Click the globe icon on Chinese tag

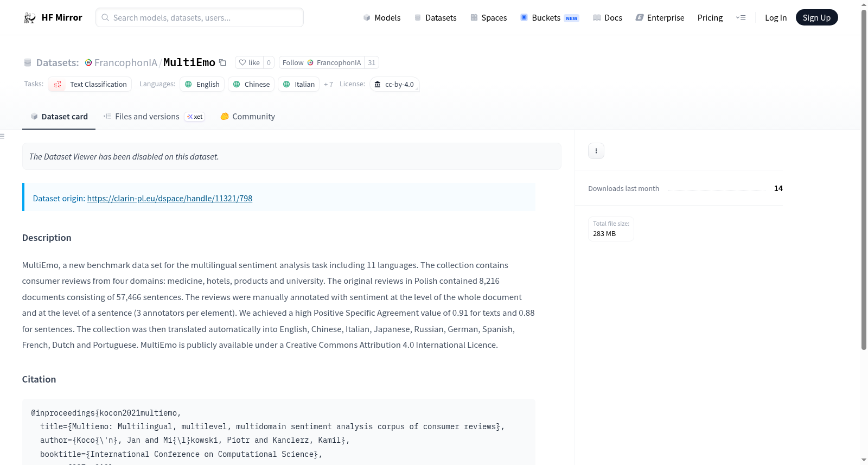(237, 84)
